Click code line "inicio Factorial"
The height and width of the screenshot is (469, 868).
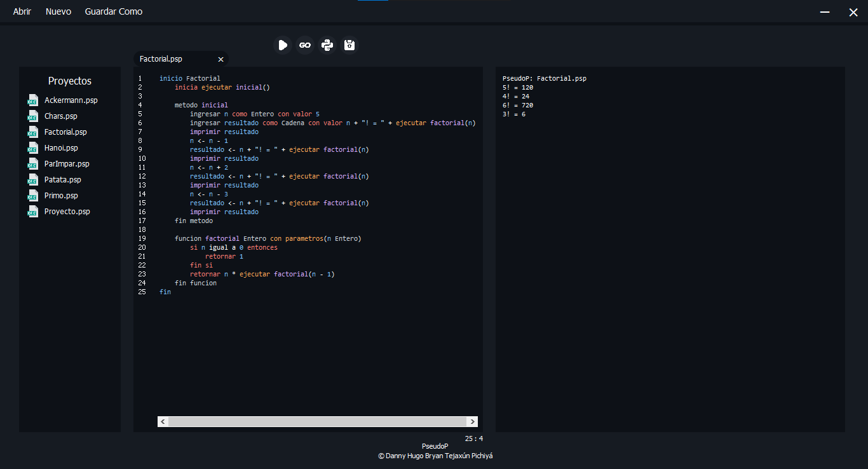[190, 78]
